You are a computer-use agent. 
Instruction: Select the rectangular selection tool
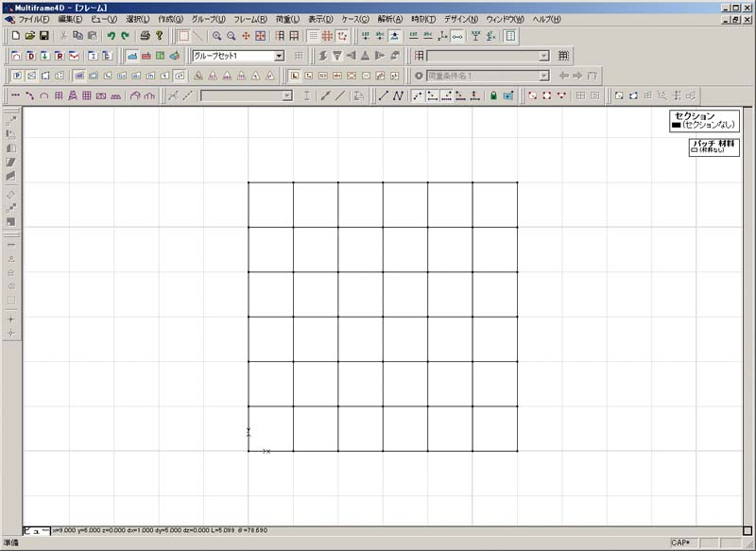click(x=183, y=36)
